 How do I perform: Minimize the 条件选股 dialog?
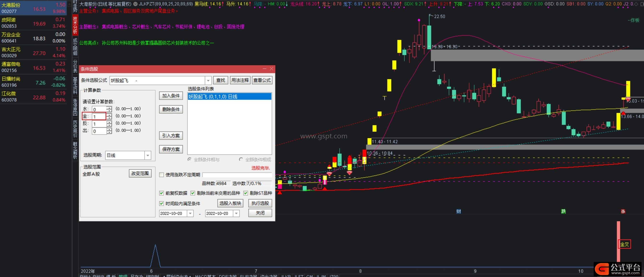[x=265, y=69]
